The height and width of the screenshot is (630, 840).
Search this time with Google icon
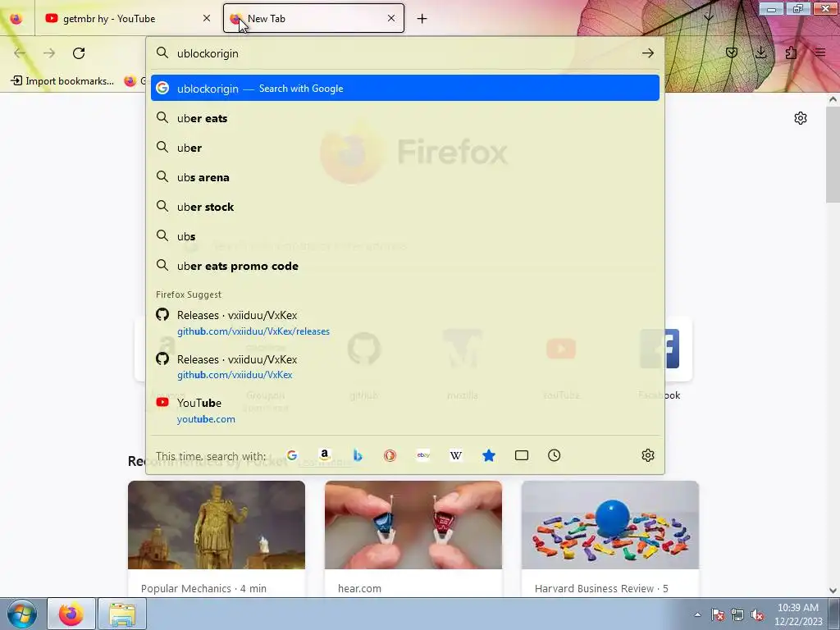pyautogui.click(x=292, y=455)
